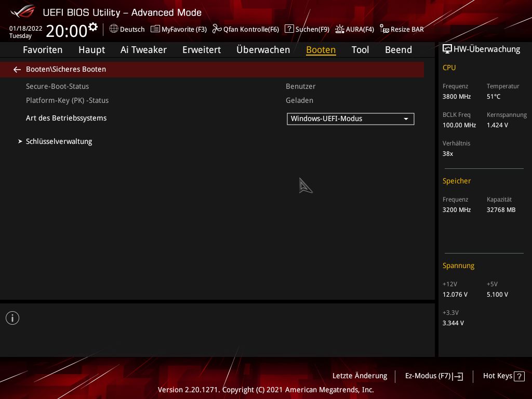Click the Ez-Modus exit arrow icon
532x399 pixels.
tap(458, 376)
